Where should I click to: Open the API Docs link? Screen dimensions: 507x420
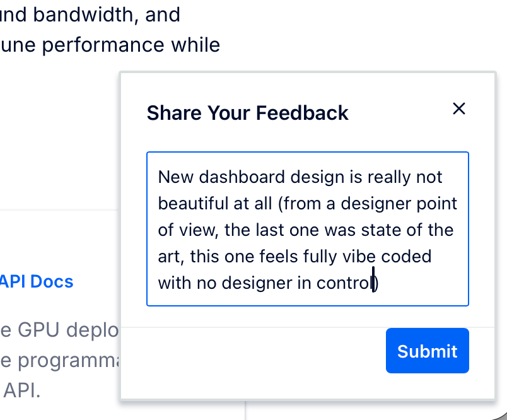tap(36, 282)
